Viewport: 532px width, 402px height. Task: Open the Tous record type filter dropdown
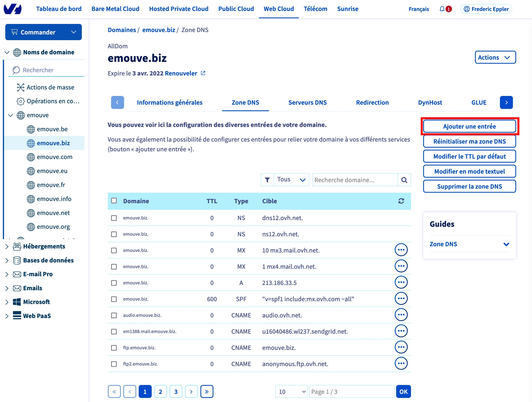point(291,180)
